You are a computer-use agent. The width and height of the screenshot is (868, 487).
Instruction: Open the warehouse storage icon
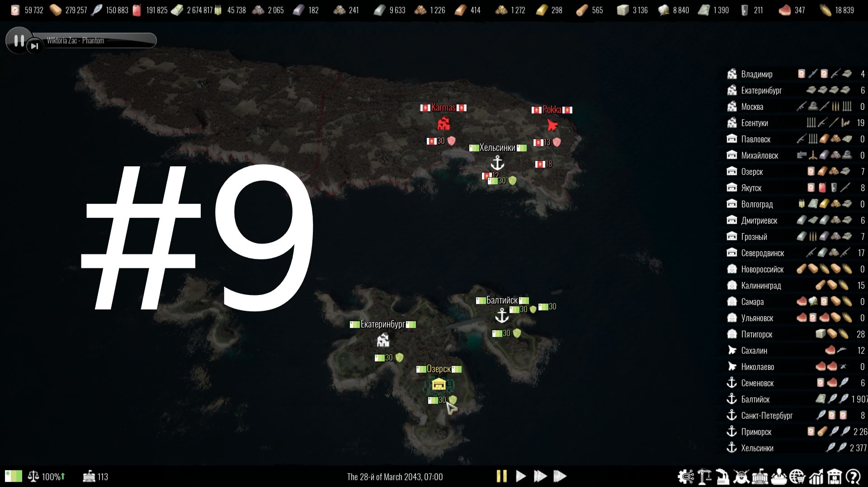tap(835, 477)
